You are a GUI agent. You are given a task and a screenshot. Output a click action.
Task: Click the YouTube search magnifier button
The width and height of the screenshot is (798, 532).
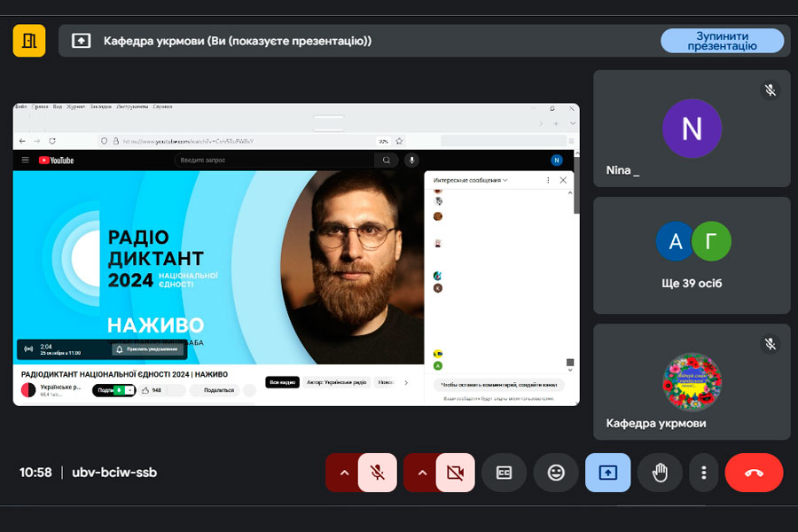click(x=387, y=160)
